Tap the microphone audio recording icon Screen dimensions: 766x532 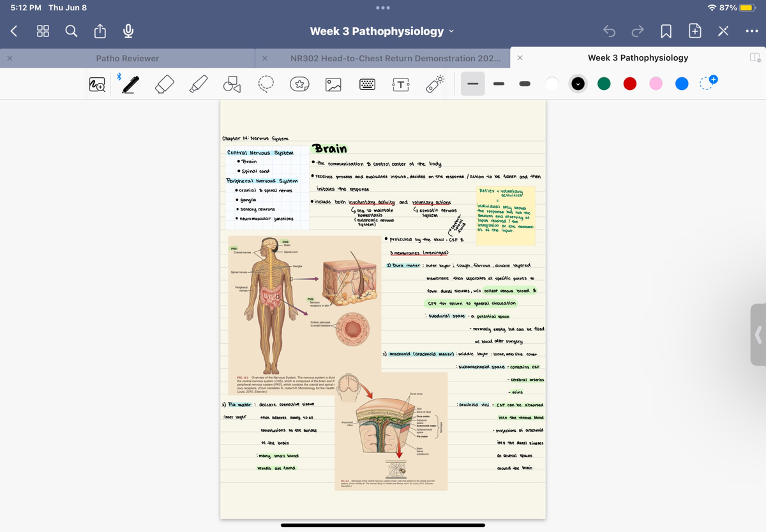(x=128, y=31)
